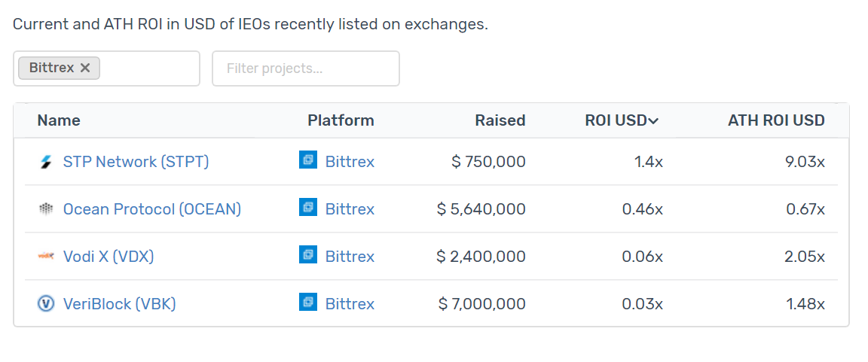Click the Vodi X logo icon

(x=46, y=257)
